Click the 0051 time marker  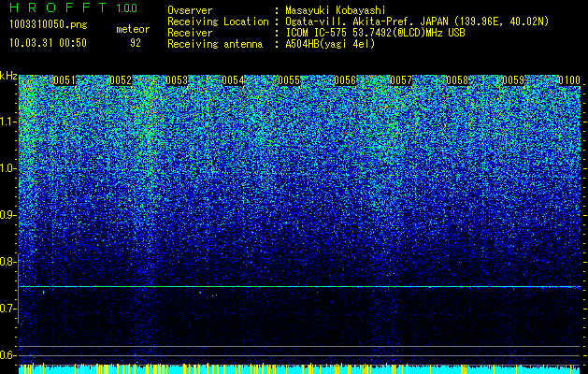point(65,80)
